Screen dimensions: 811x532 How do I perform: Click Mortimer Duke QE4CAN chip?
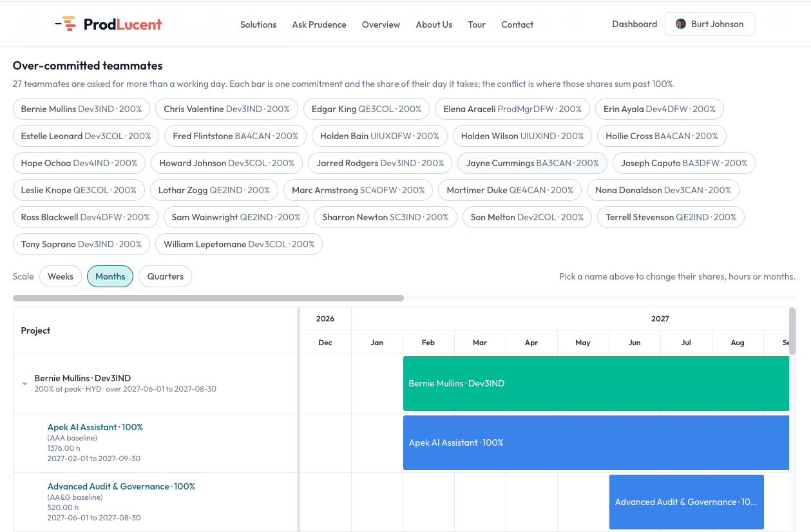click(510, 190)
